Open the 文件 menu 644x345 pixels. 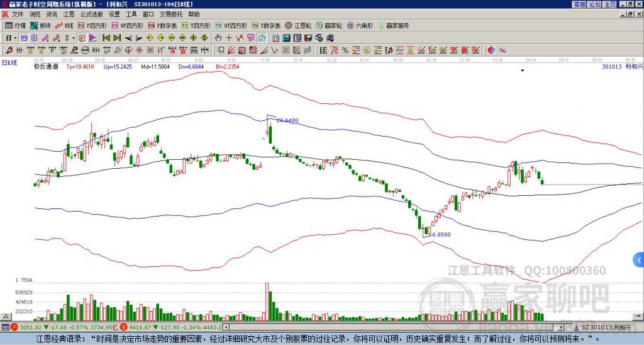coord(18,14)
